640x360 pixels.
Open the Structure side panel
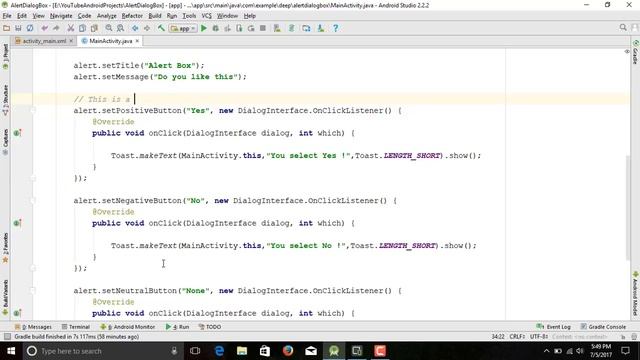pyautogui.click(x=5, y=100)
